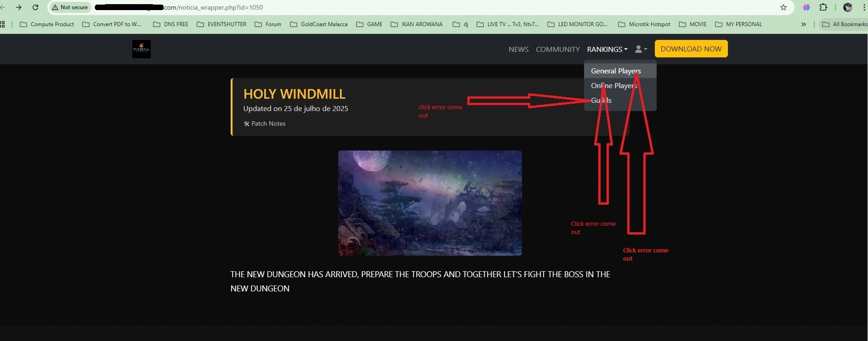Open the Convert PDF to W... bookmark folder
This screenshot has height=341, width=868.
[112, 24]
